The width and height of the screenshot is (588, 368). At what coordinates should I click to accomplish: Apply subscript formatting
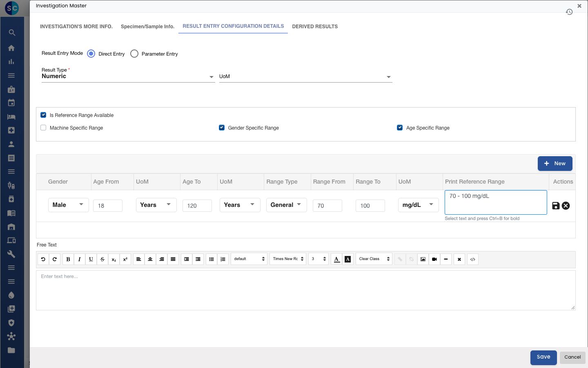pos(114,259)
